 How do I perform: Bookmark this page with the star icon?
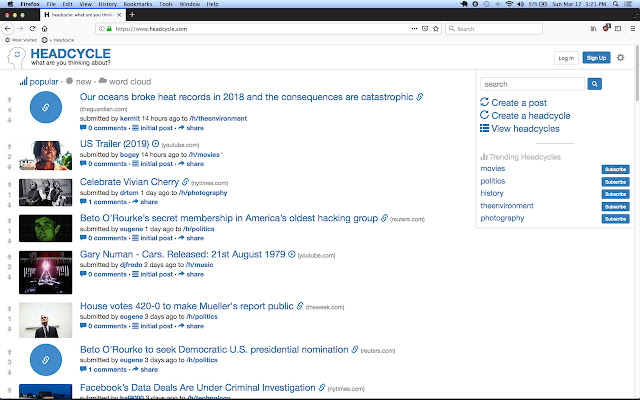click(x=436, y=29)
